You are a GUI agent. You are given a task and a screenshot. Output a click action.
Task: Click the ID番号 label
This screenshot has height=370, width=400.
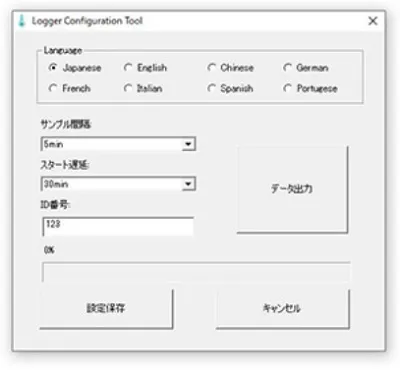tap(56, 205)
